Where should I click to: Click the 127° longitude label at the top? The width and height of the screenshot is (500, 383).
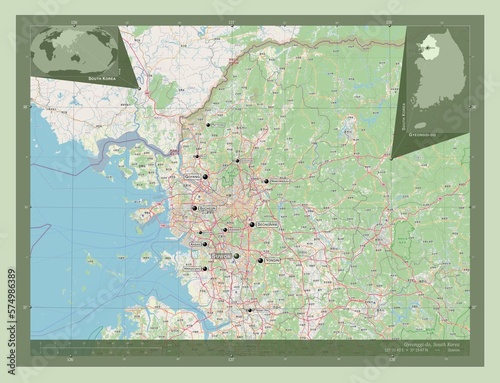(232, 23)
